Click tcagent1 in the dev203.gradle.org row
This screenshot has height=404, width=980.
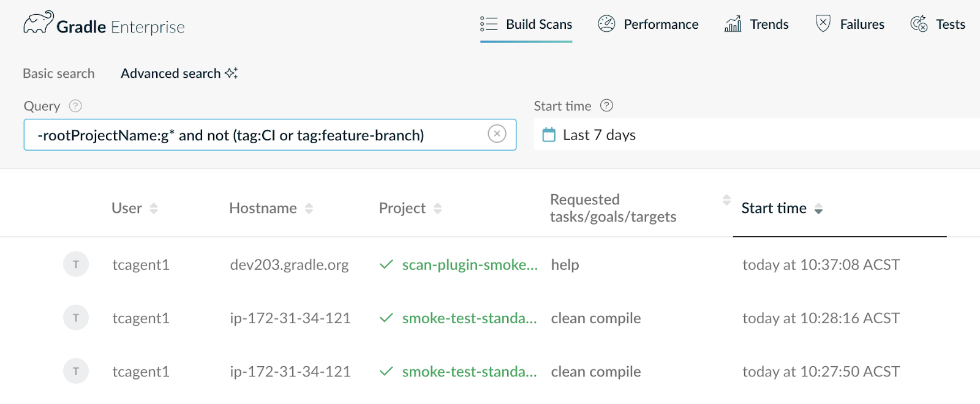[141, 264]
